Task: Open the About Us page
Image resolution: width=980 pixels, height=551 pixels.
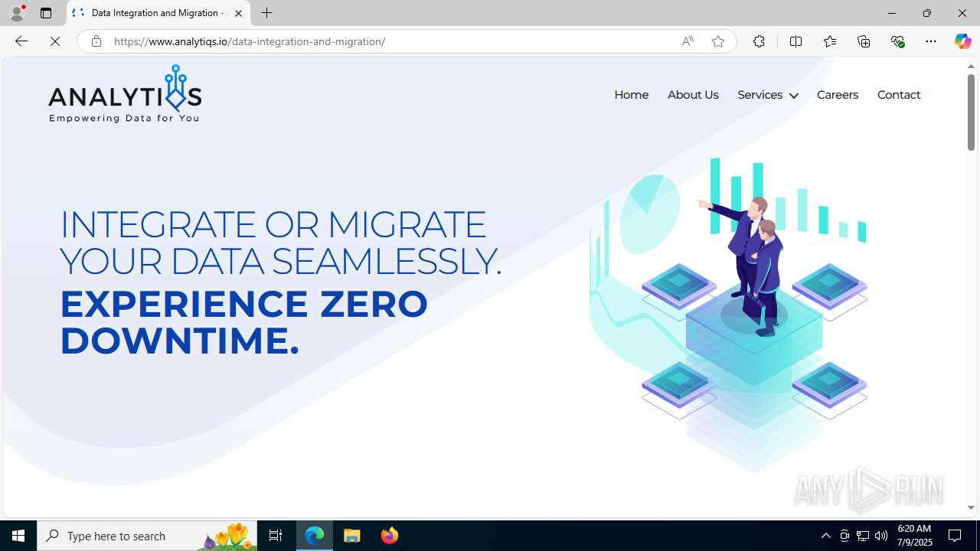Action: [x=693, y=95]
